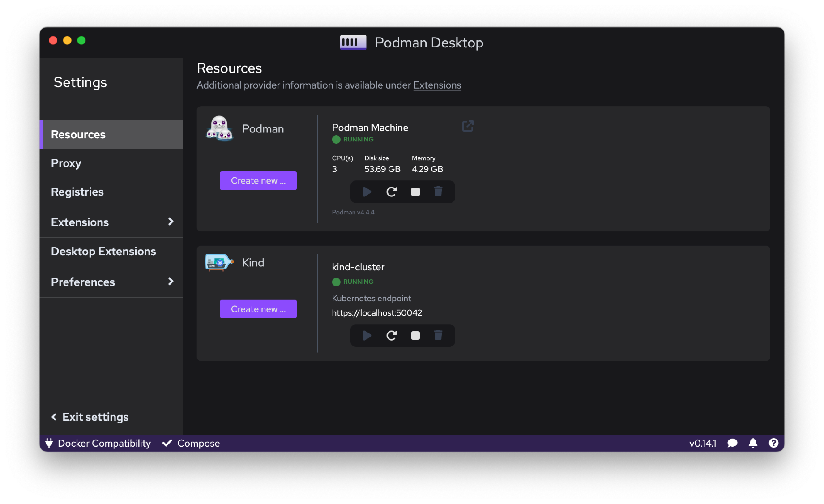Click the Docker Compatibility plug icon
Screen dimensions: 824x504
click(x=49, y=443)
